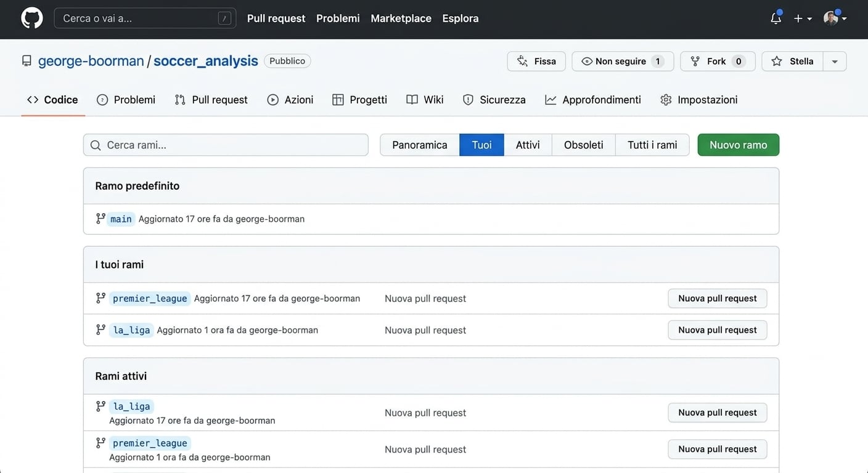
Task: Click the star icon on Stella
Action: tap(777, 61)
